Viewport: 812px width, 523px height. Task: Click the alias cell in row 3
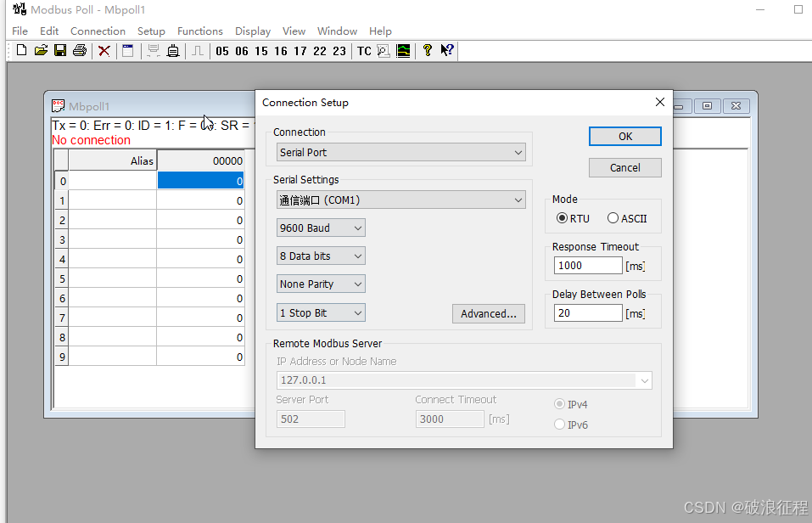(x=112, y=240)
